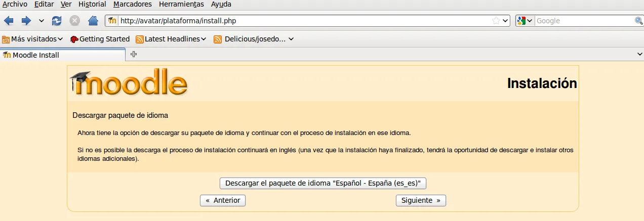644x221 pixels.
Task: Expand the Más visitados bookmarks folder
Action: (33, 39)
